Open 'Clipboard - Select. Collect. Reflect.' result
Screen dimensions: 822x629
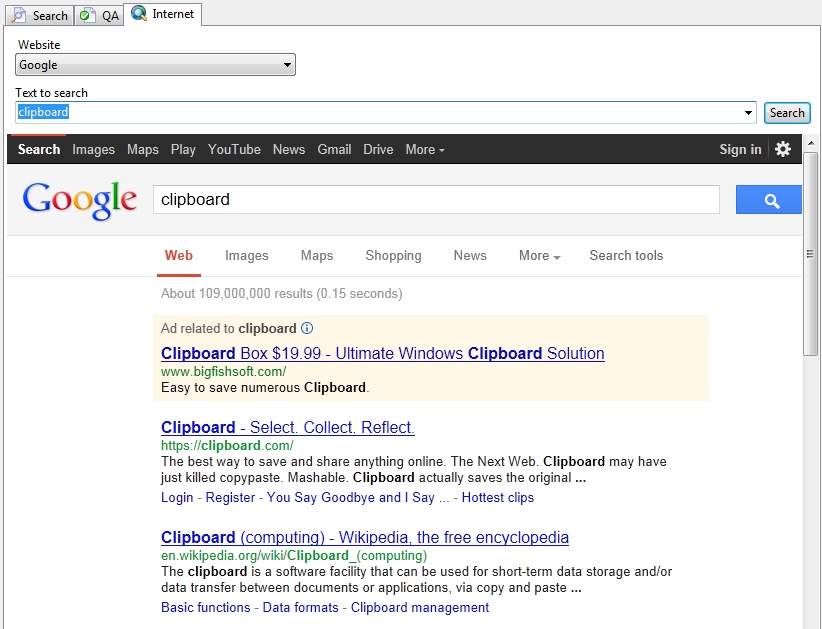click(288, 427)
